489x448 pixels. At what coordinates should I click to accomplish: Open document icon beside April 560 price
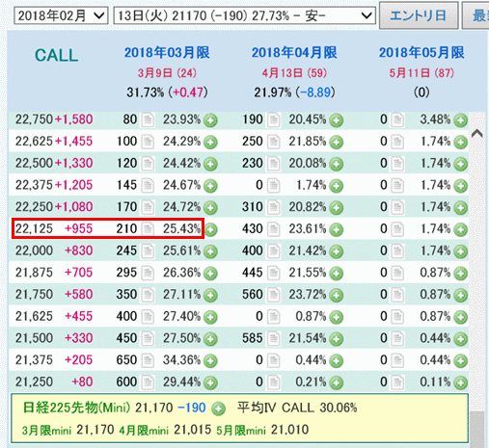click(273, 295)
